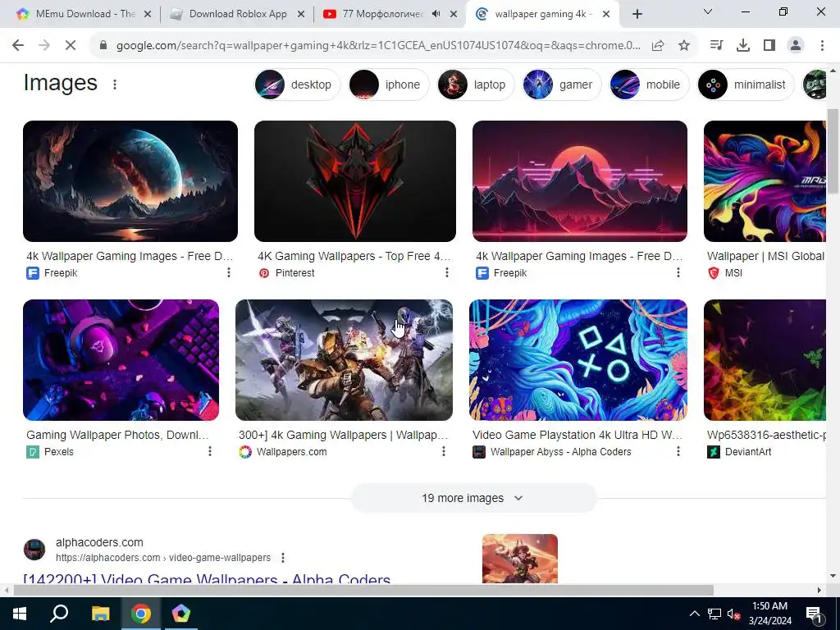Filter images by iphone chip

tap(388, 84)
